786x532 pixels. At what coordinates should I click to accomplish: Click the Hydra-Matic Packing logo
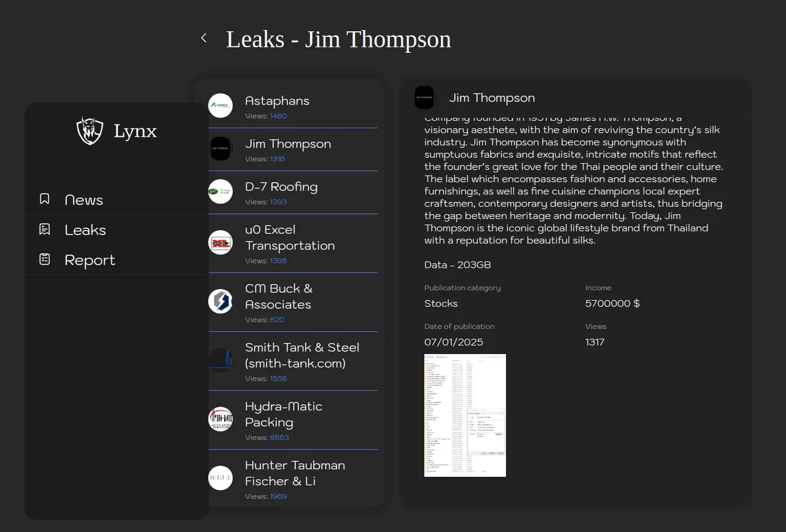(220, 419)
